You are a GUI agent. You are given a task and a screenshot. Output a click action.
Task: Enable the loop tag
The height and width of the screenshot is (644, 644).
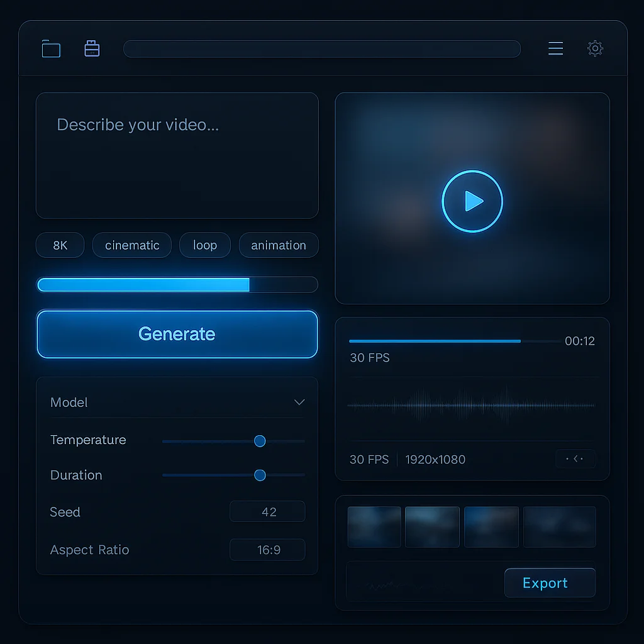204,245
